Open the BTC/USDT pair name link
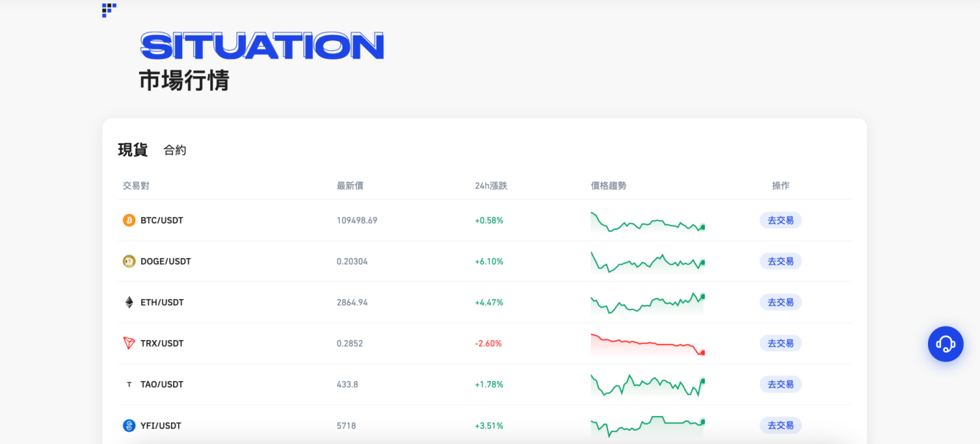Image resolution: width=980 pixels, height=444 pixels. click(x=162, y=220)
